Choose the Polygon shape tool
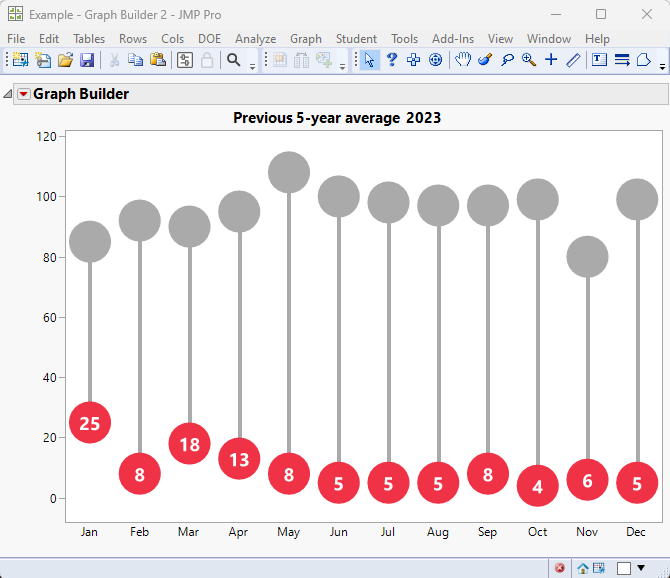The height and width of the screenshot is (578, 670). [644, 59]
